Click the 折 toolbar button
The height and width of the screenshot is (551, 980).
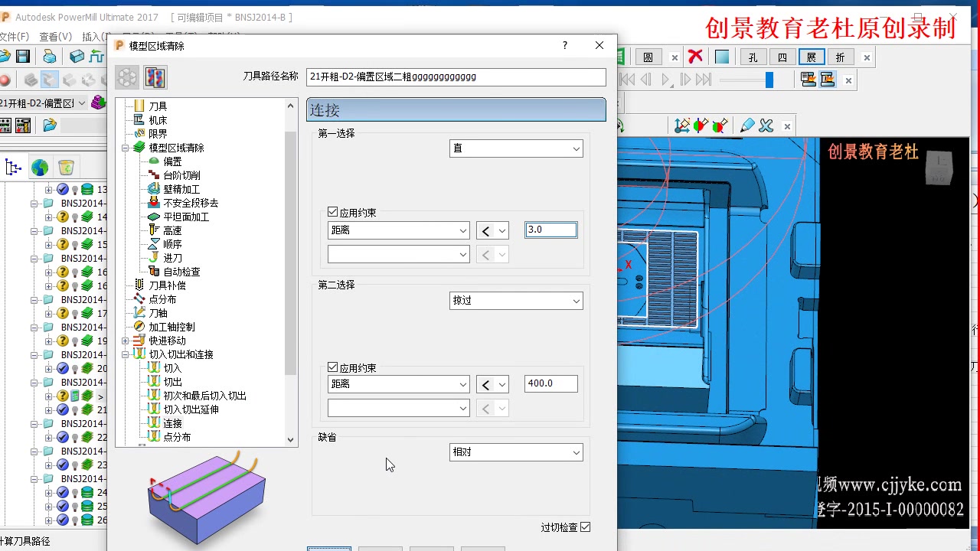click(841, 57)
